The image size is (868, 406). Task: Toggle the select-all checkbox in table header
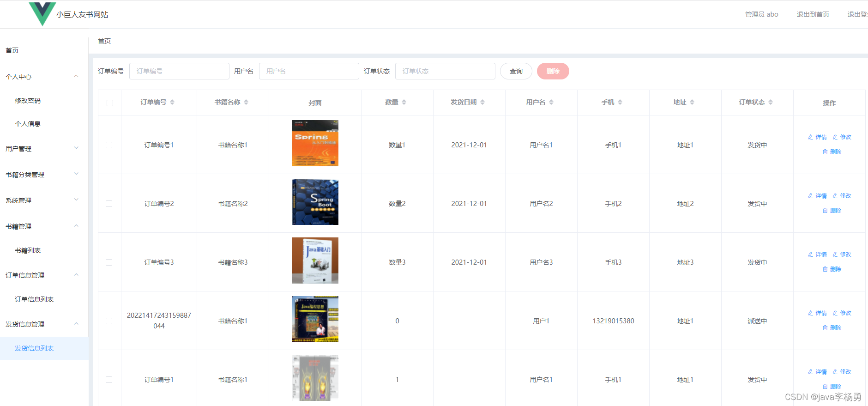point(110,103)
